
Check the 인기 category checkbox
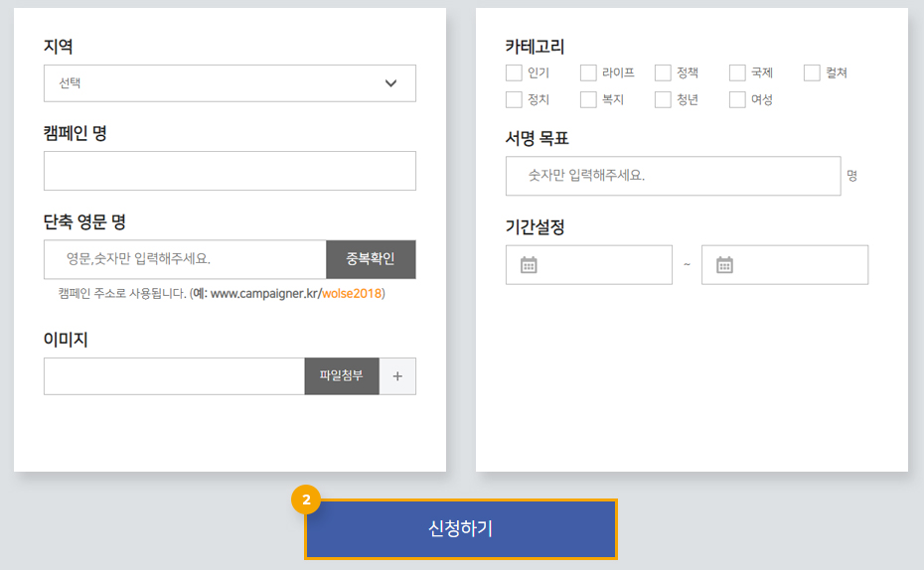pos(514,73)
